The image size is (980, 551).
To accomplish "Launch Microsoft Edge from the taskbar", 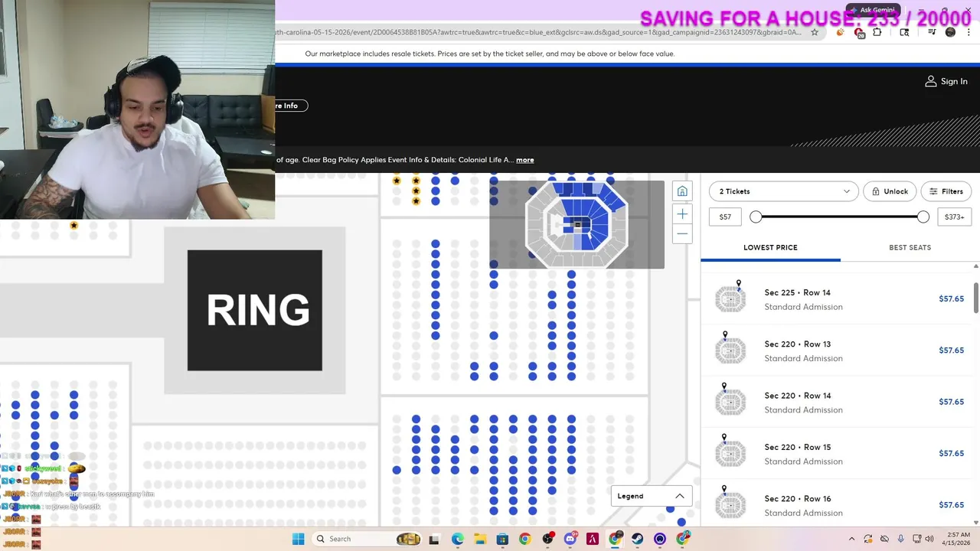I will pos(457,539).
